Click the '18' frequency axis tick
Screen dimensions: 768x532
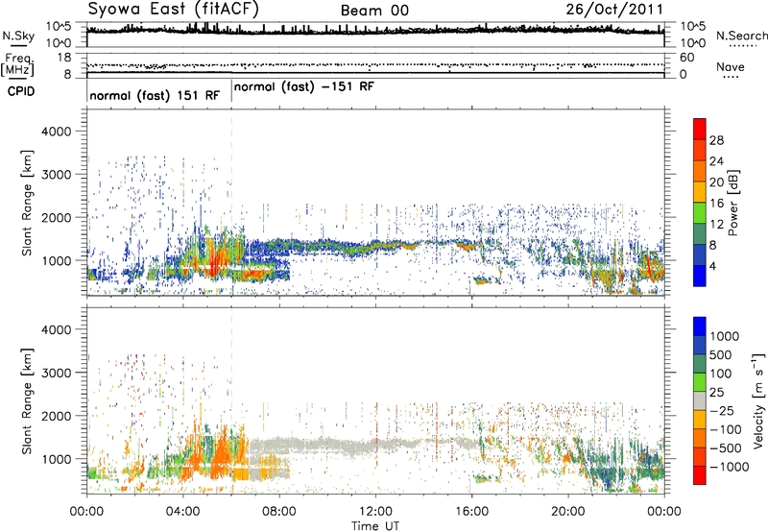63,58
